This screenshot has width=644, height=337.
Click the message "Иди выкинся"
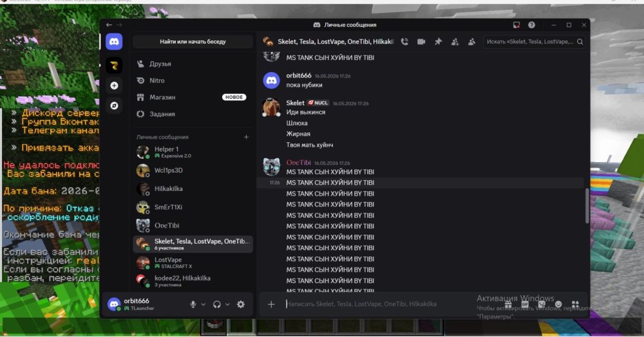point(305,113)
